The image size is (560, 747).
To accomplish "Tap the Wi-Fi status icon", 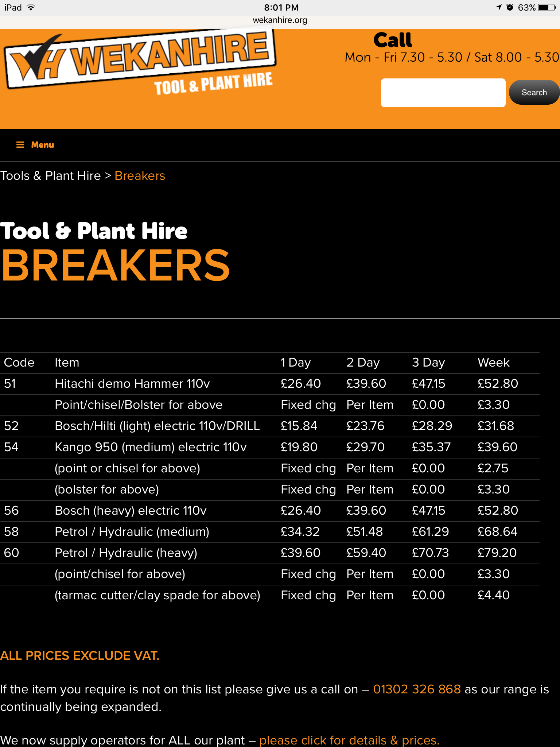I will pyautogui.click(x=31, y=7).
